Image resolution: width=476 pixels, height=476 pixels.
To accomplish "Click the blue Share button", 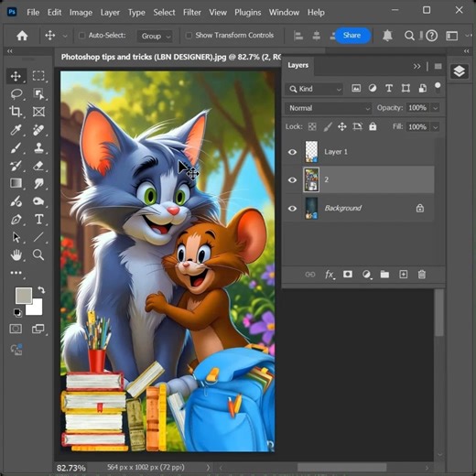I will (352, 36).
